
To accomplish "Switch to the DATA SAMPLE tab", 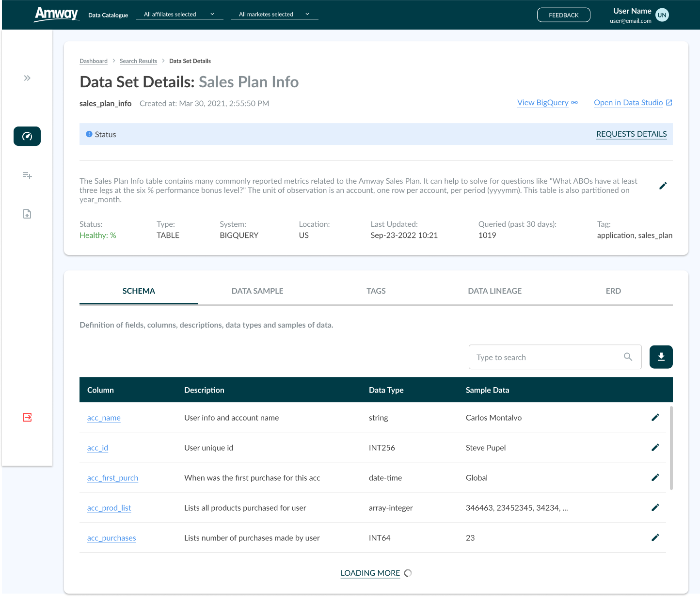I will [x=257, y=291].
